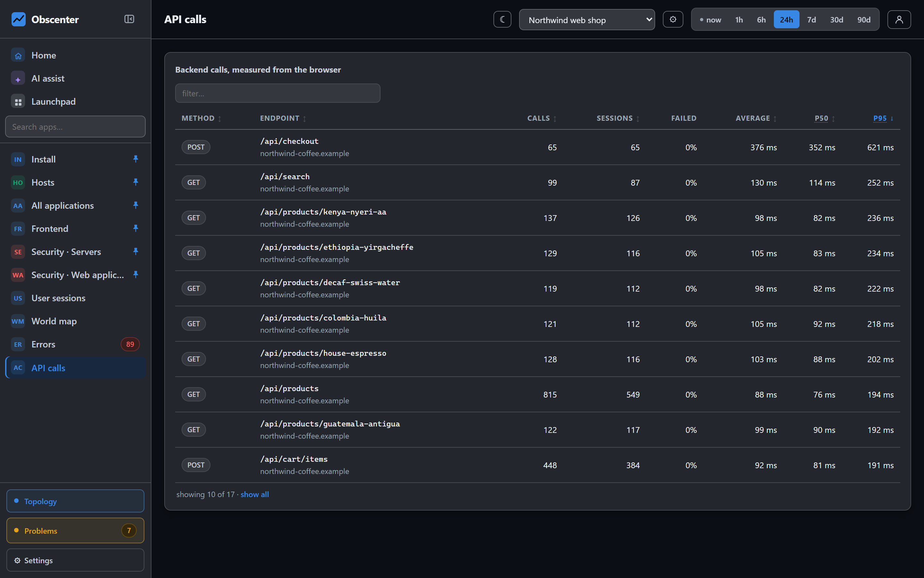Unpin Security Web applications pin icon
This screenshot has width=924, height=578.
[135, 275]
